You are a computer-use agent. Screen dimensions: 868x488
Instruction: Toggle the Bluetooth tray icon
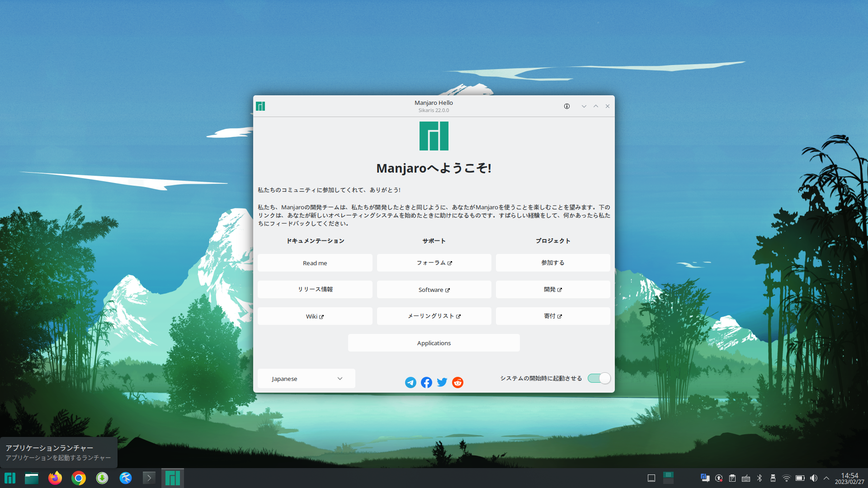[x=760, y=478]
